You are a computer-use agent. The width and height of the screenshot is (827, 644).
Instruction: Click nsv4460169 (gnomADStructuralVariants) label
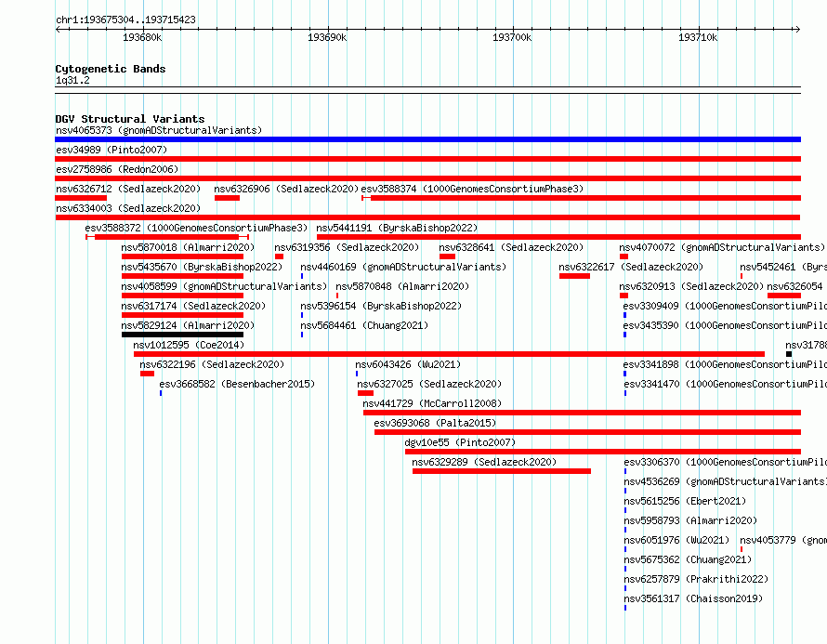click(x=403, y=267)
